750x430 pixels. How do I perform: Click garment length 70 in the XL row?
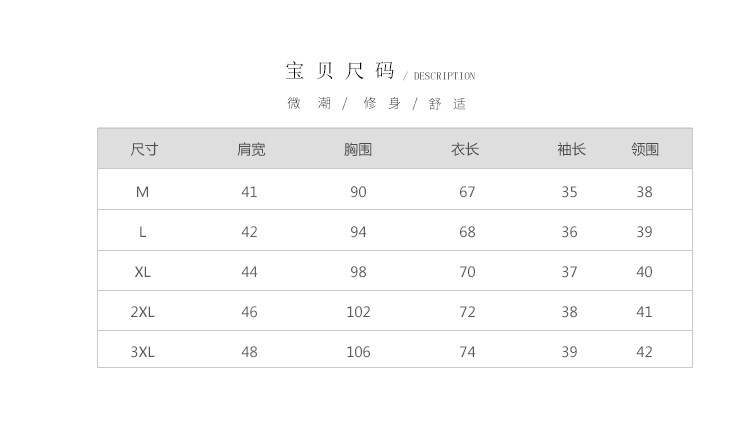[x=467, y=272]
